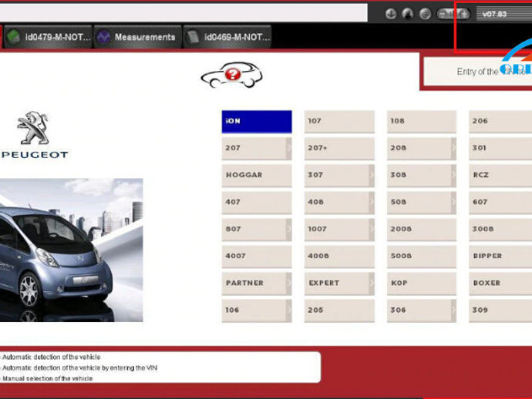Choose the 108 model button
532x399 pixels.
pyautogui.click(x=422, y=122)
